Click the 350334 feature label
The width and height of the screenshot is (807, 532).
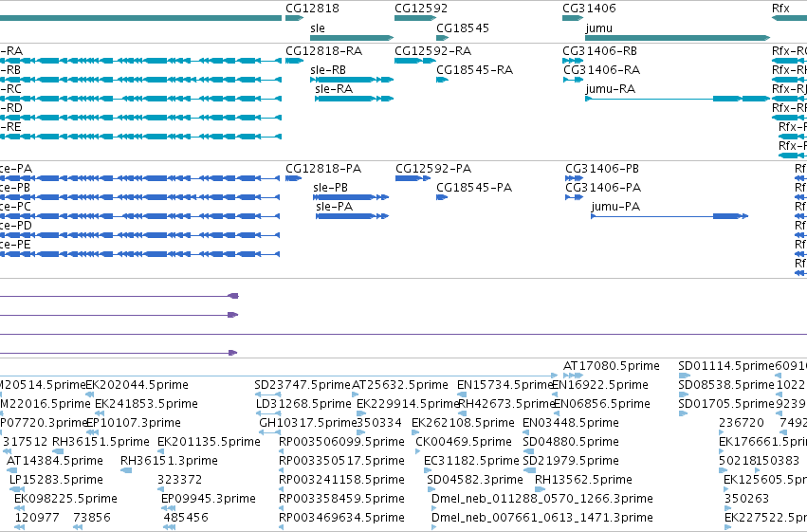380,423
